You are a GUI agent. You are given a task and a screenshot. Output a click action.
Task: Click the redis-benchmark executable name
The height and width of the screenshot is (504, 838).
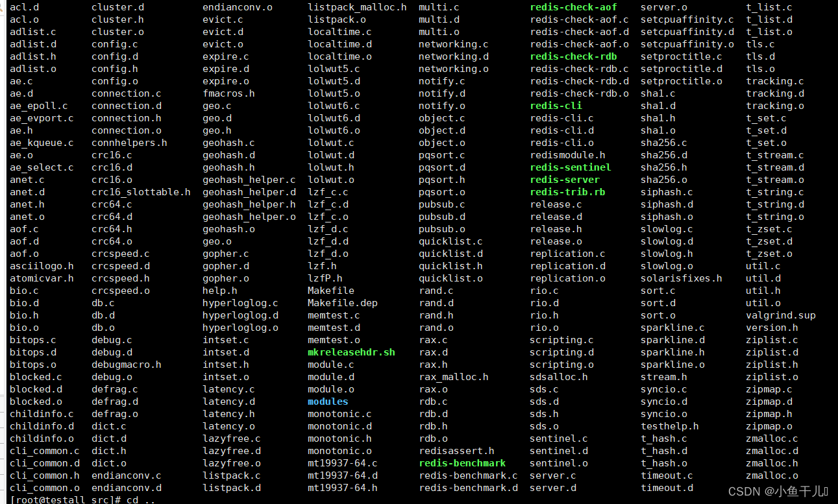[462, 463]
